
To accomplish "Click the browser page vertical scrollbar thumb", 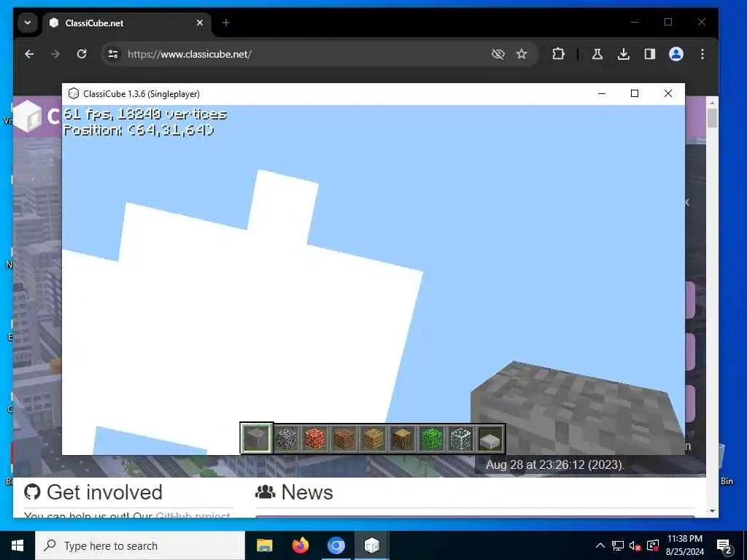I will pyautogui.click(x=712, y=118).
